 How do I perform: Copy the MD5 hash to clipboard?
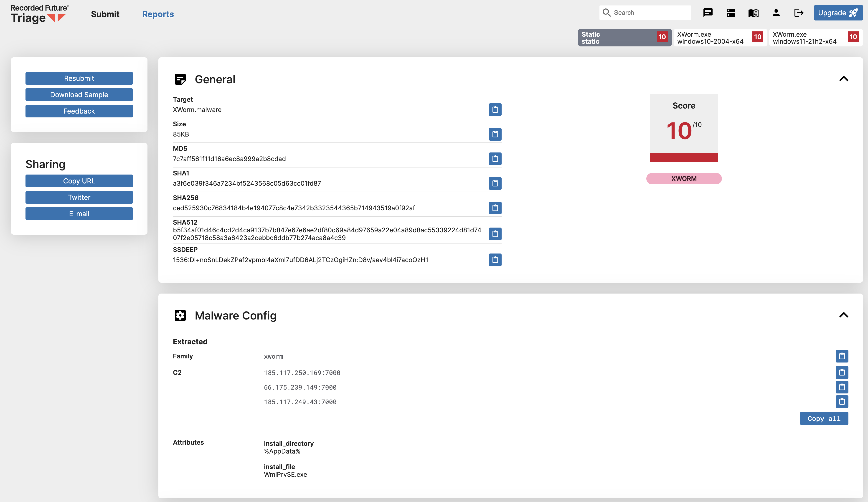pyautogui.click(x=495, y=159)
